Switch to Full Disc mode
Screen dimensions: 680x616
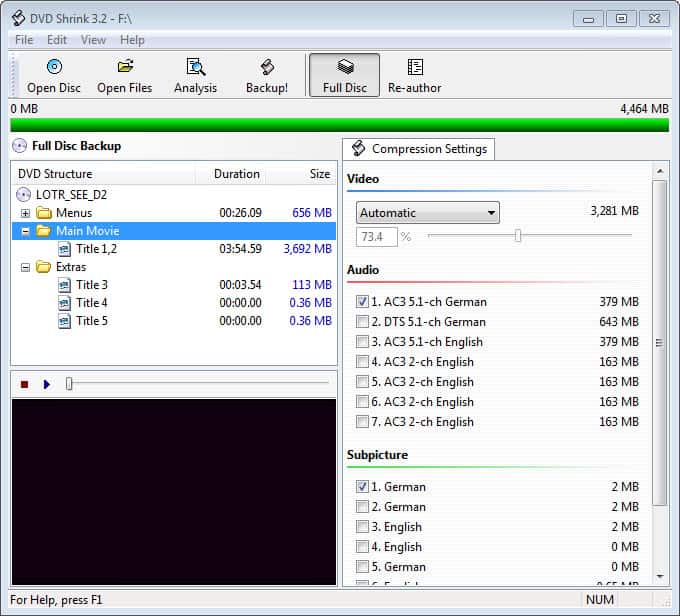(x=345, y=75)
